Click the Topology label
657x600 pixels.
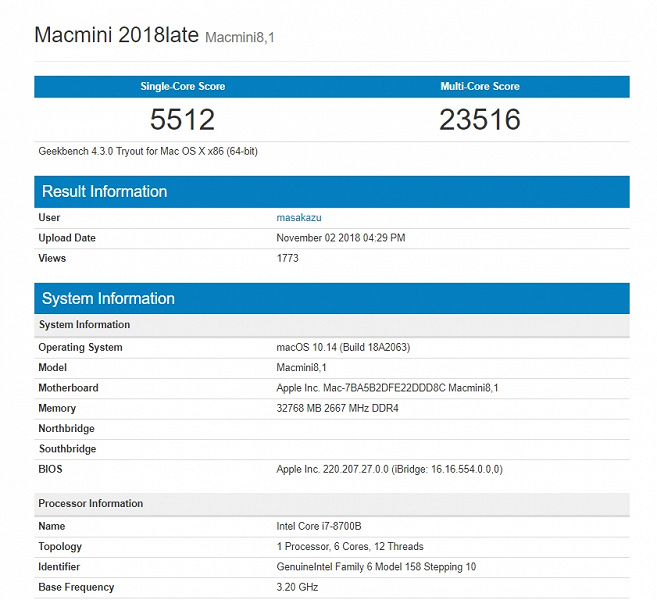(x=60, y=546)
